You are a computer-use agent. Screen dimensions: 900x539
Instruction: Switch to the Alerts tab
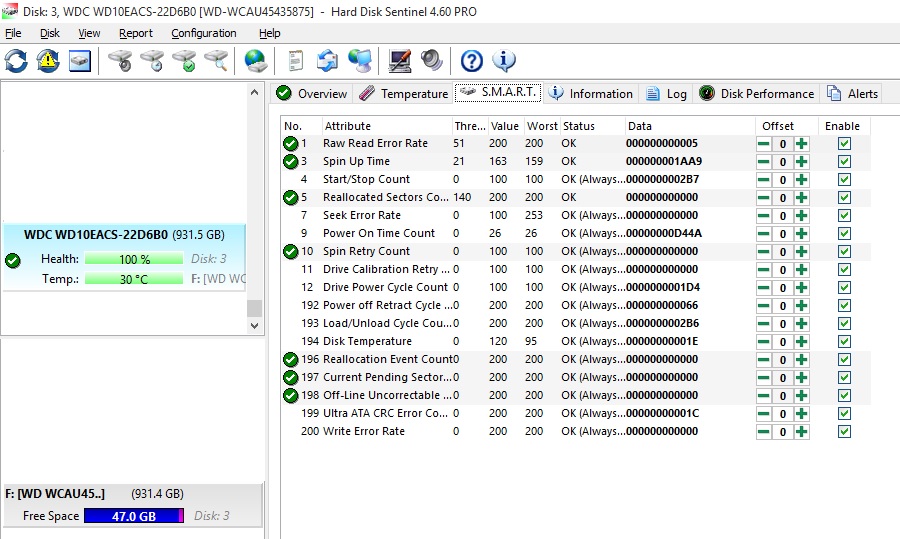point(852,94)
